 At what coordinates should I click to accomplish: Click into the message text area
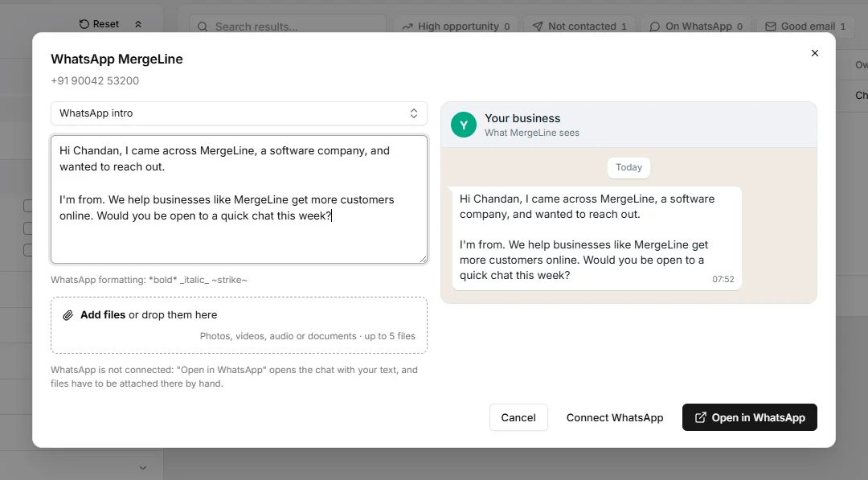click(x=239, y=199)
